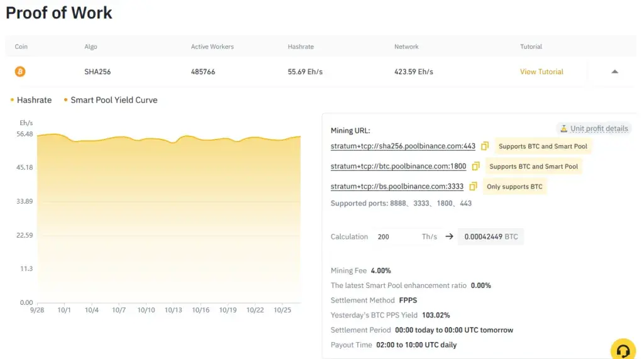Click the Hashrate column header

point(301,47)
